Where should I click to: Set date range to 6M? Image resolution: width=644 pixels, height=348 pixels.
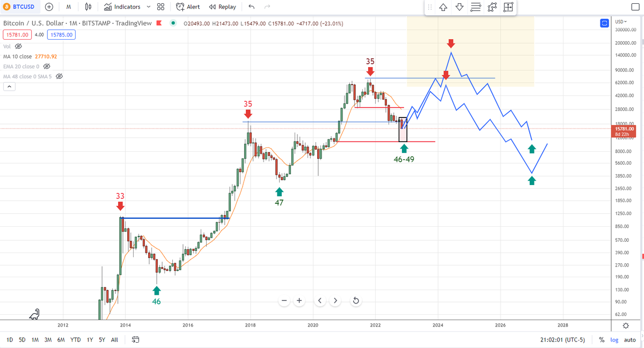pos(61,339)
